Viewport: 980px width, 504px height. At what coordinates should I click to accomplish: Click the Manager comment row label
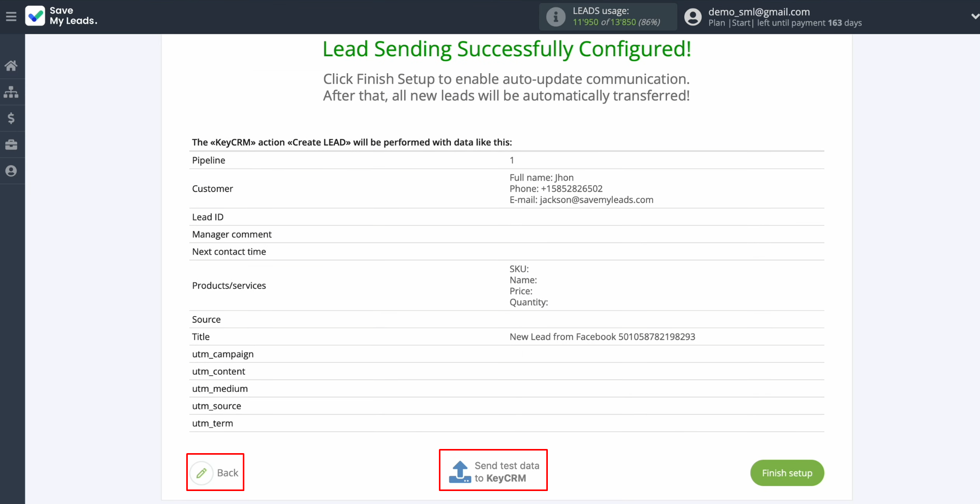click(232, 235)
